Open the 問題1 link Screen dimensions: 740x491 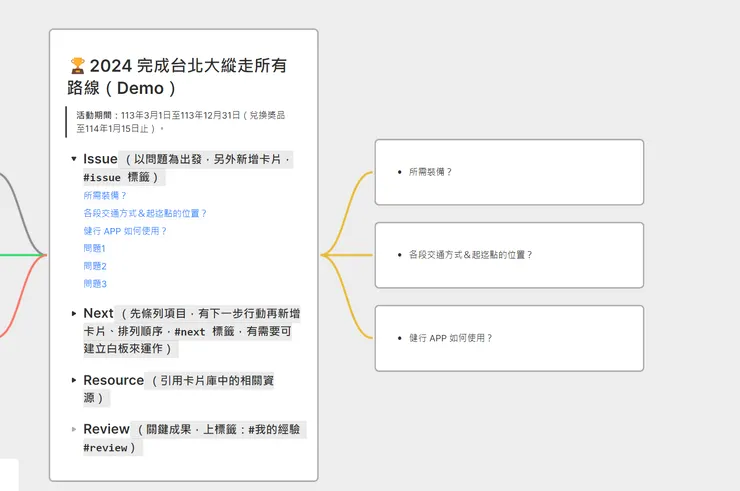tap(94, 248)
